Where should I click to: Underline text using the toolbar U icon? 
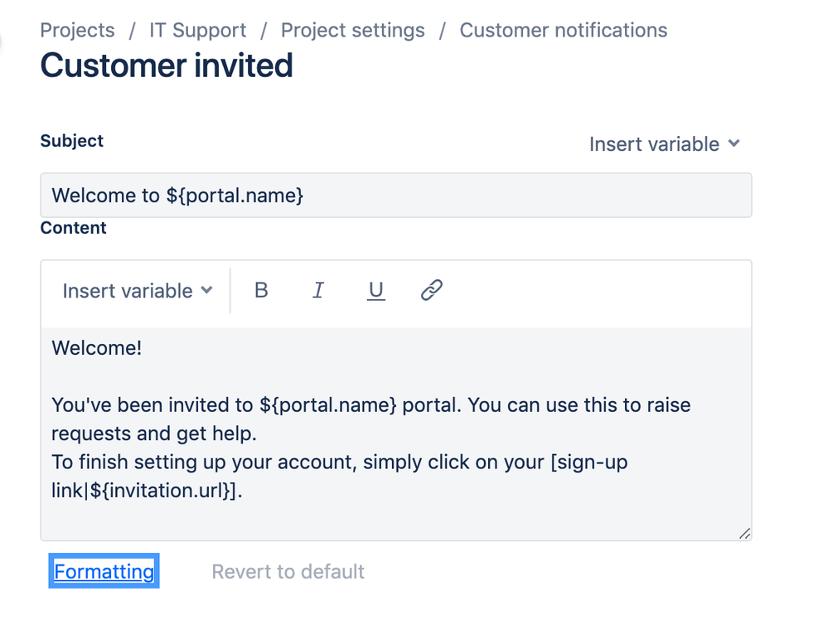tap(375, 290)
